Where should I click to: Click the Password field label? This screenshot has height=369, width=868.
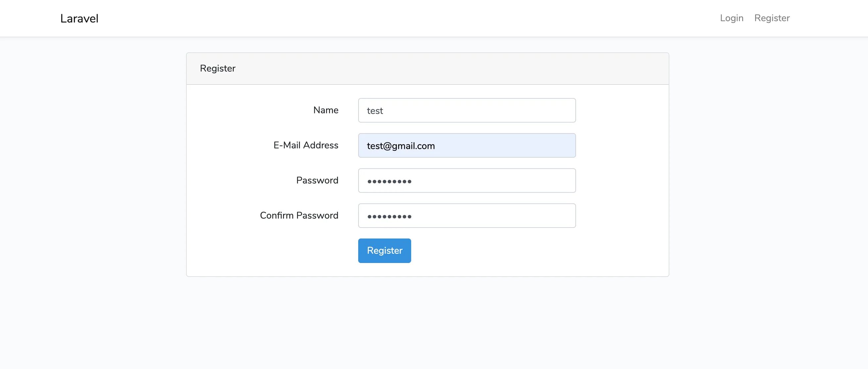(x=317, y=180)
